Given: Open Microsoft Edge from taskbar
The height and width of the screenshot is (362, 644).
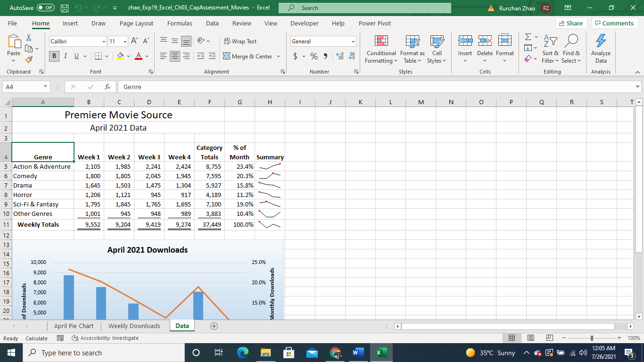Looking at the screenshot, I should [242, 353].
